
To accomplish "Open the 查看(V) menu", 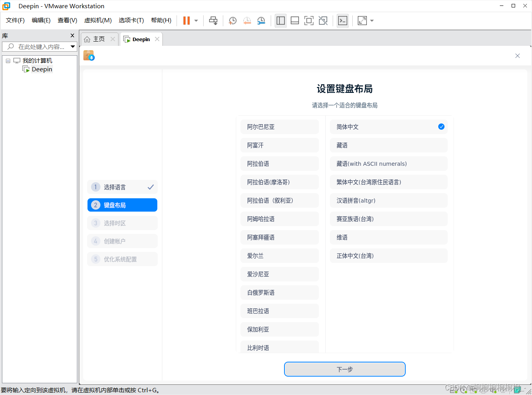I will click(67, 20).
